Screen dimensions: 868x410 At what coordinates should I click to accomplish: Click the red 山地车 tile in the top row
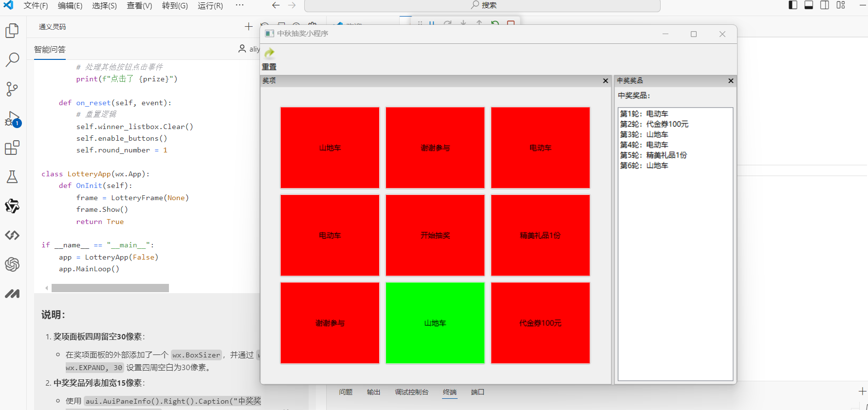coord(330,148)
